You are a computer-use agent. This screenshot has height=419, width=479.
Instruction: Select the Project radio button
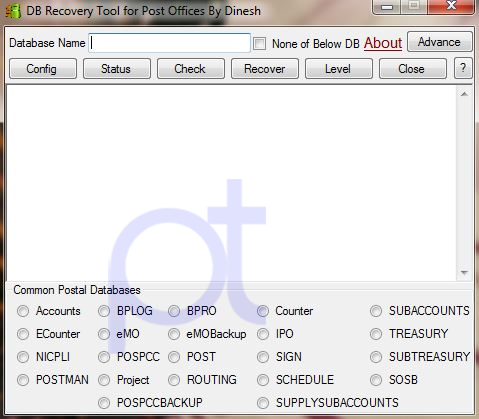tap(104, 380)
